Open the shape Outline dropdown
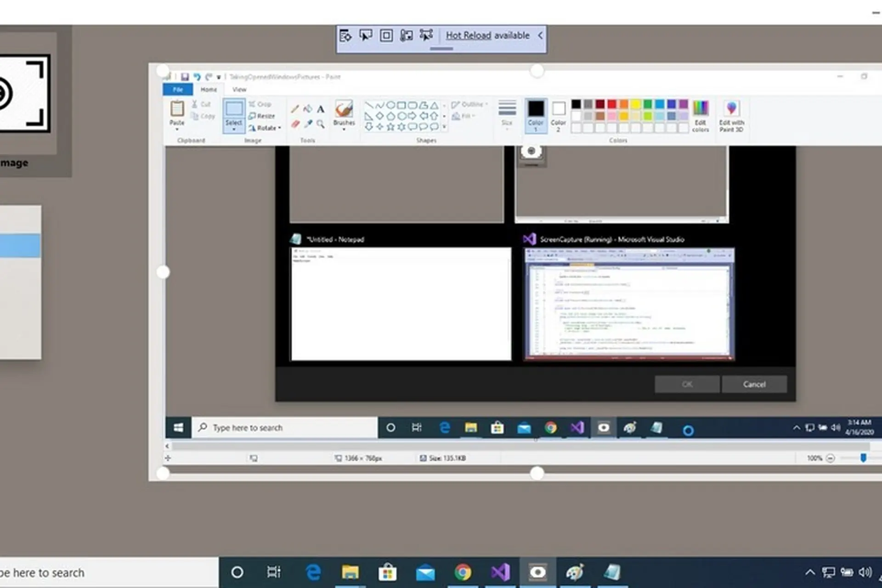The height and width of the screenshot is (588, 882). click(469, 104)
